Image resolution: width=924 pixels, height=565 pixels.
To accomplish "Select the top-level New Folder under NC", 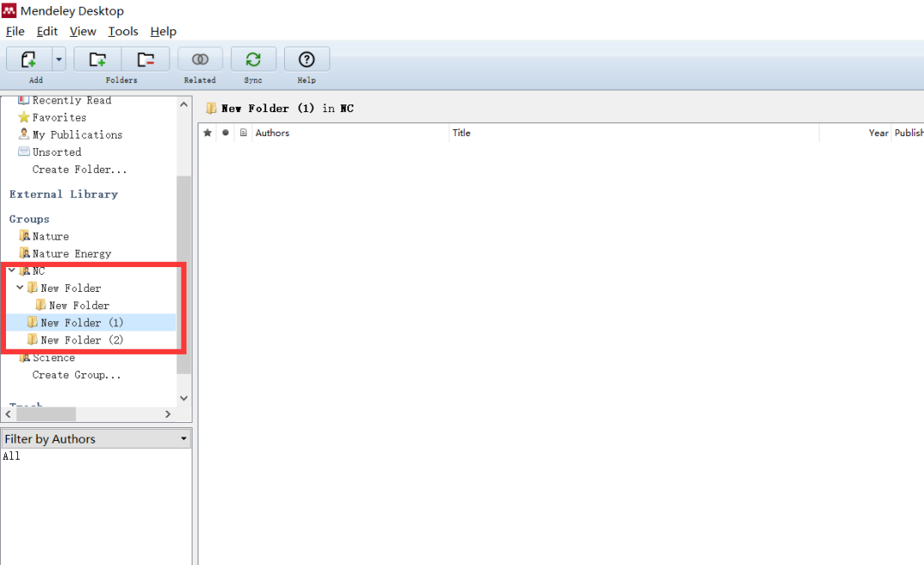I will coord(71,288).
